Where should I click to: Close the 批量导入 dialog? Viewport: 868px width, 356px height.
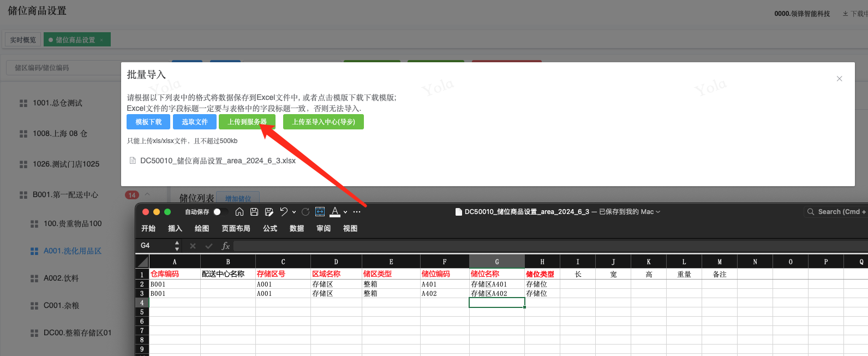pos(839,79)
